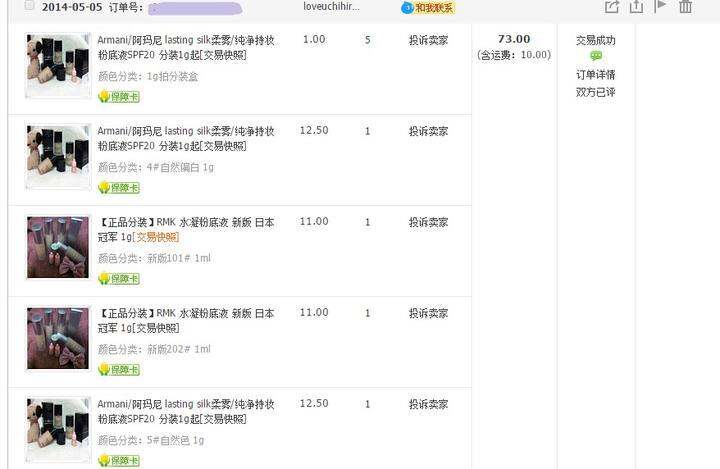This screenshot has height=469, width=720.
Task: Click the 订单号 label in the order header
Action: [126, 7]
